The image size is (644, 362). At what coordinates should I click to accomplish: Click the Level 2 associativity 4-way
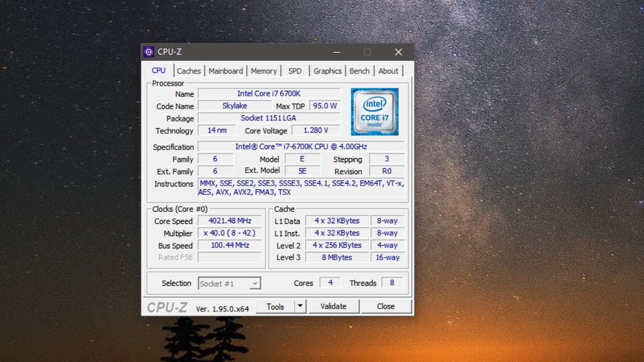click(387, 246)
